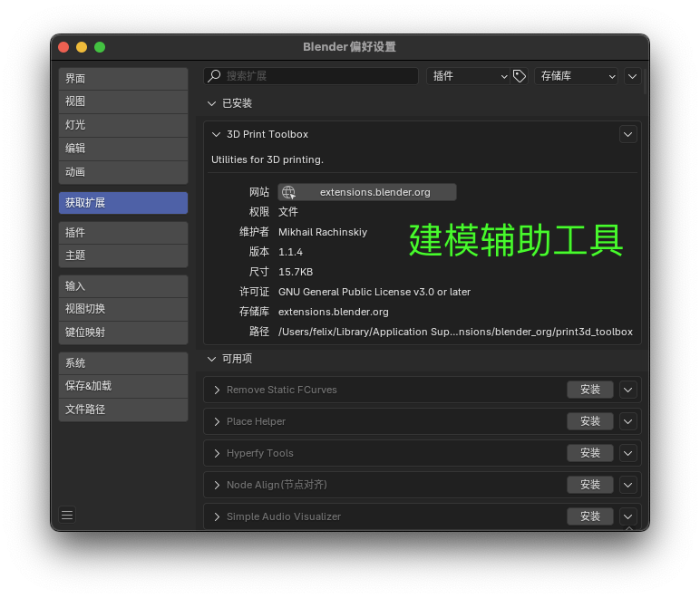This screenshot has width=700, height=598.
Task: Expand Simple Audio Visualizer entry
Action: tap(217, 516)
